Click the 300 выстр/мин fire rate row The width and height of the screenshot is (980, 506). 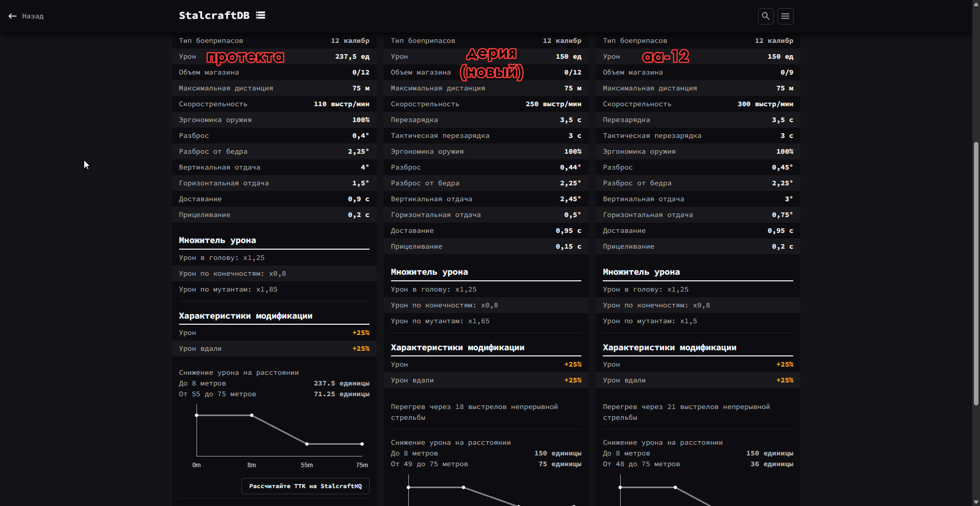tap(698, 104)
